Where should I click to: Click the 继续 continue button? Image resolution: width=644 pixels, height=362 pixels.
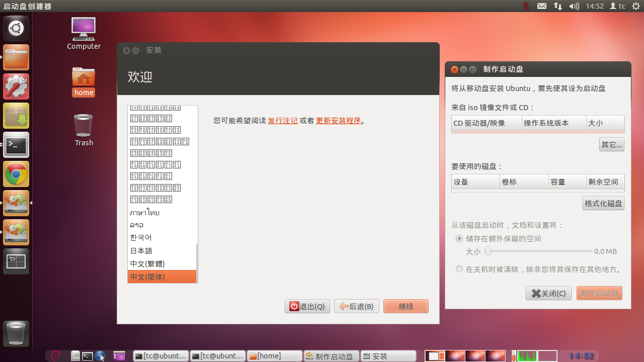pyautogui.click(x=406, y=306)
